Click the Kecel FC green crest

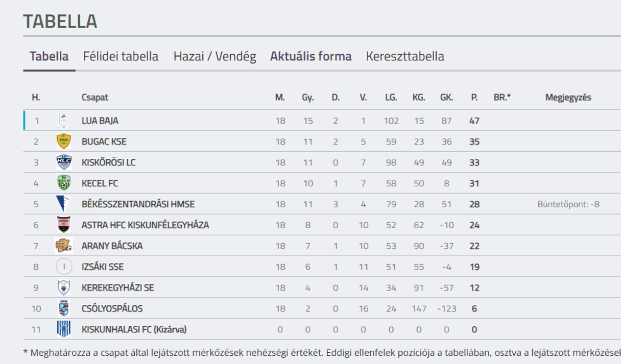click(64, 183)
